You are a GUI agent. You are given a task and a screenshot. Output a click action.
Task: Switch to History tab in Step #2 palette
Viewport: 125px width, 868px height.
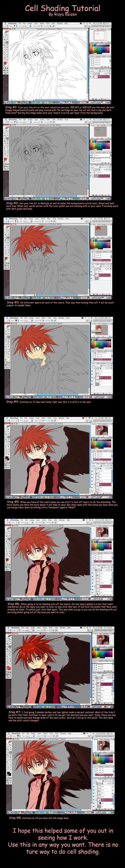(92, 153)
